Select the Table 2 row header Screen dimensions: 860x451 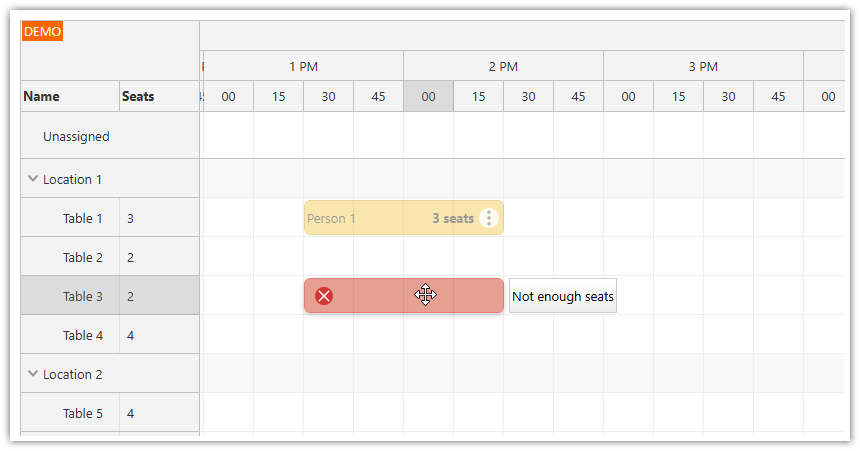82,257
